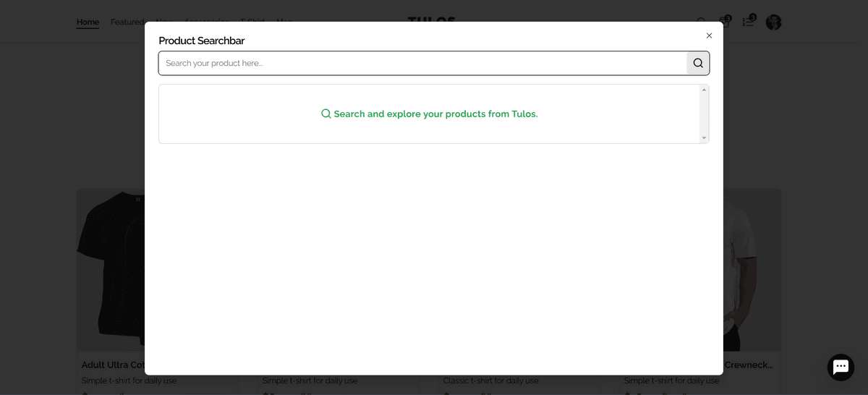This screenshot has height=395, width=868.
Task: Open the shopping cart icon with badge
Action: click(724, 22)
